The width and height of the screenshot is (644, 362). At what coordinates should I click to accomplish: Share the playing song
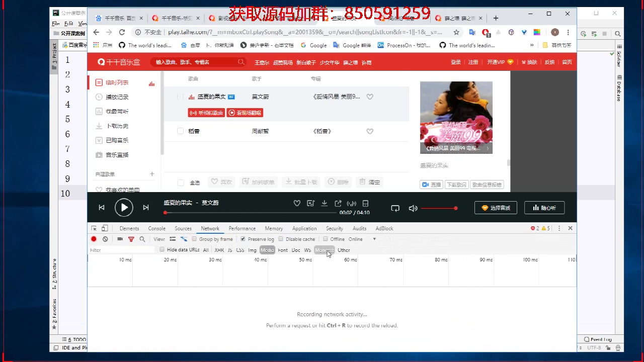click(x=338, y=203)
